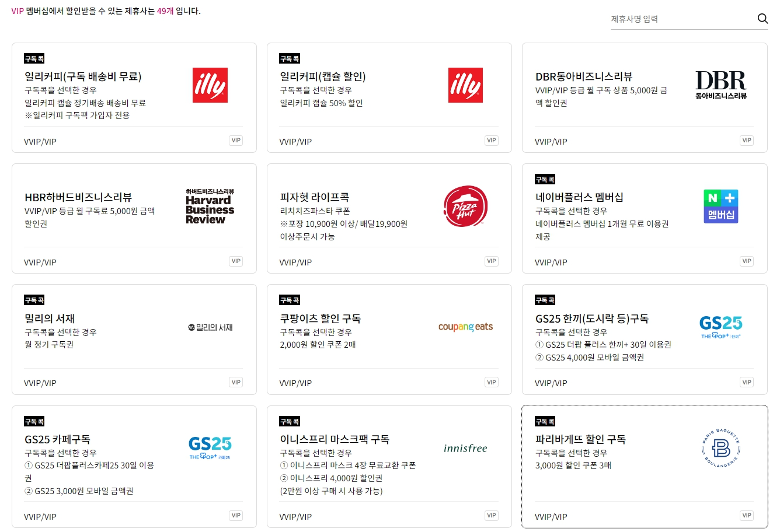
Task: Click '① 이니스프리 마스크 4장 무료교환 쿠폰' text
Action: [x=348, y=466]
